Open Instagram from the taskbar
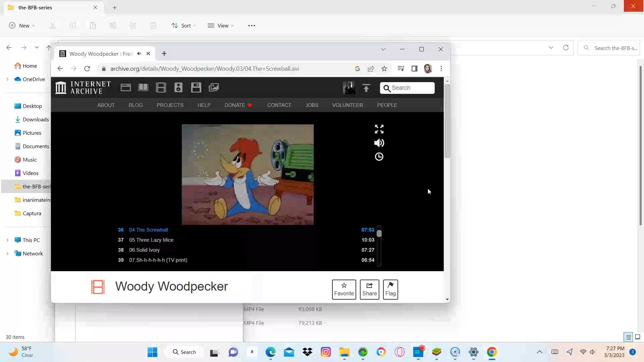644x362 pixels. tap(326, 352)
